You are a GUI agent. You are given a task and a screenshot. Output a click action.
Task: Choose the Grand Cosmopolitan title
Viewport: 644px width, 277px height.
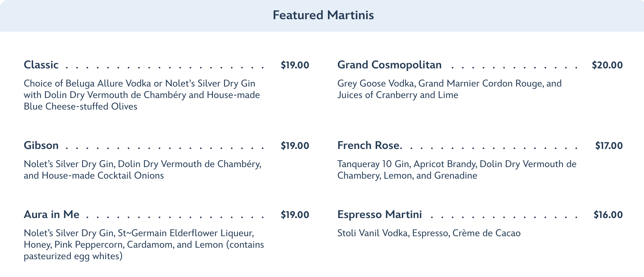pos(389,65)
